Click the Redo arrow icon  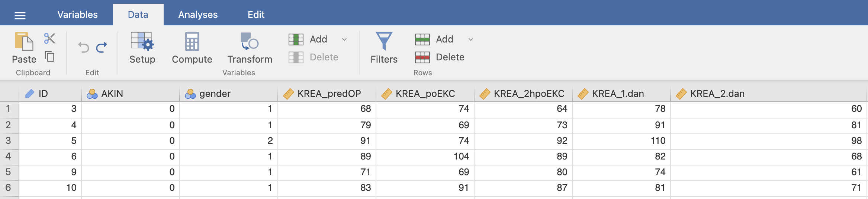(x=101, y=47)
